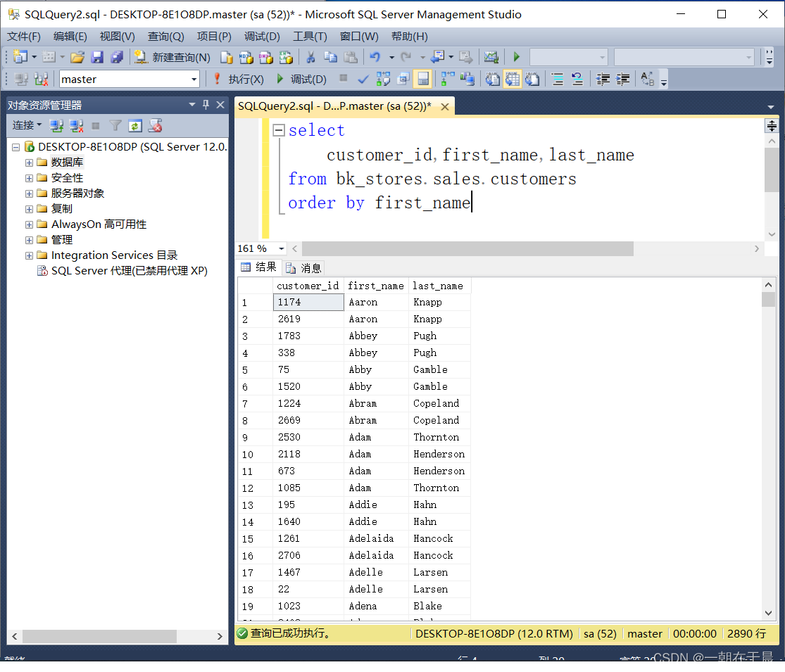The height and width of the screenshot is (672, 785).
Task: Click Object Explorer refresh icon
Action: pyautogui.click(x=135, y=125)
